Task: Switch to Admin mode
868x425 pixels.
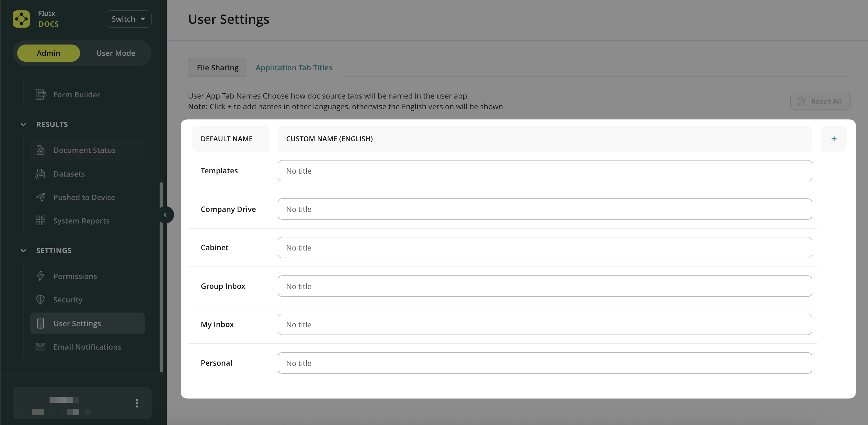Action: coord(49,53)
